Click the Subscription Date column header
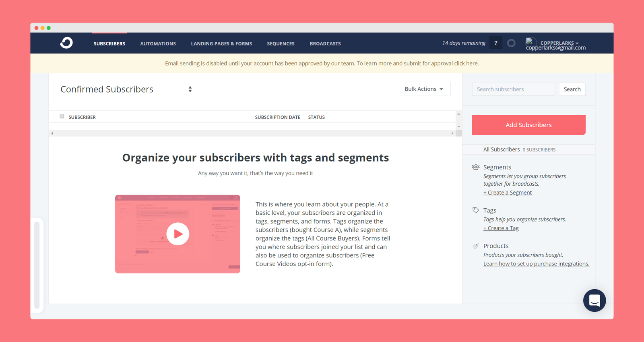Screen dimensions: 644x342 point(278,117)
